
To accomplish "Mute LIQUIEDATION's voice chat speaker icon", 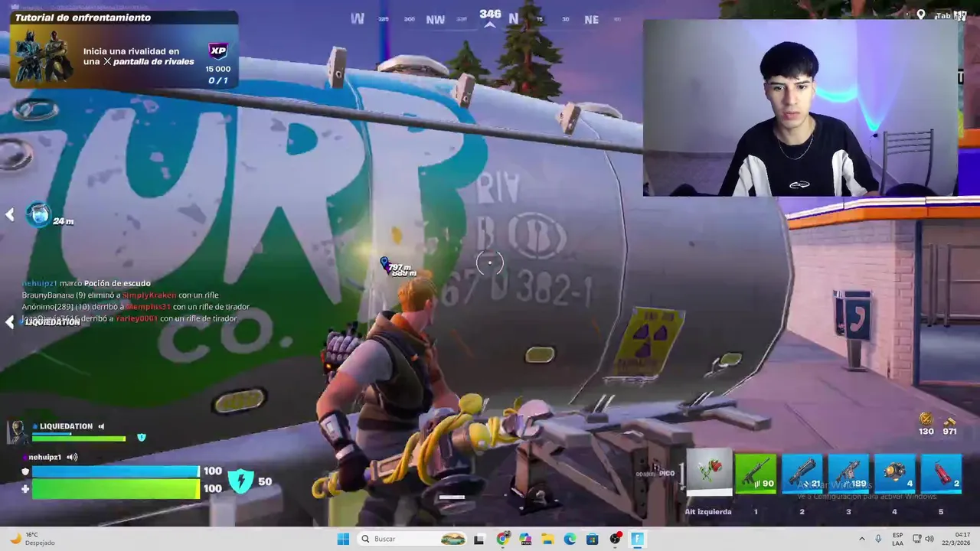I will [x=101, y=426].
